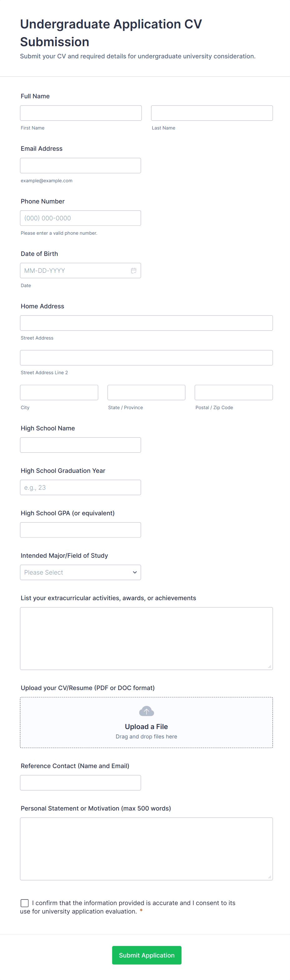Focus the Street Address Line 2 field

(x=146, y=358)
